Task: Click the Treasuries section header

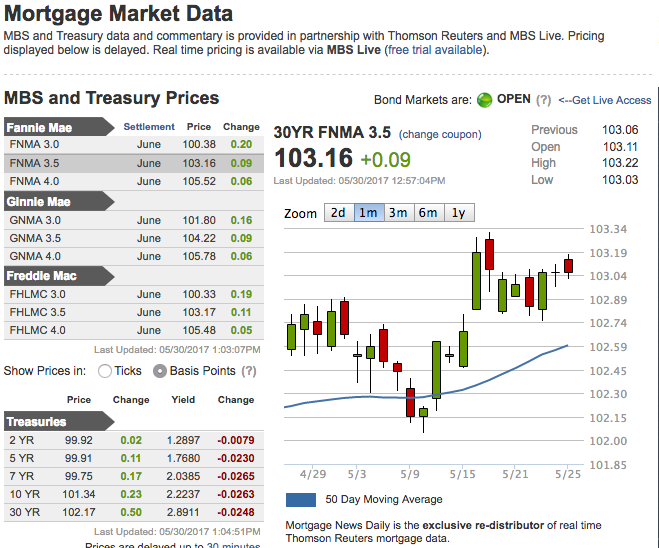Action: coord(59,421)
